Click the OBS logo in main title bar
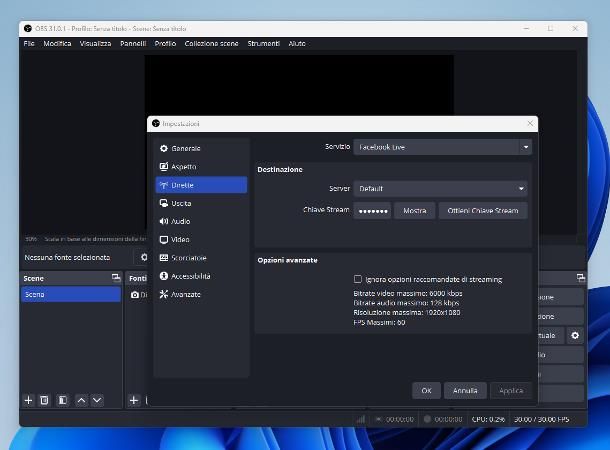Screen dimensions: 610x450 pyautogui.click(x=28, y=28)
